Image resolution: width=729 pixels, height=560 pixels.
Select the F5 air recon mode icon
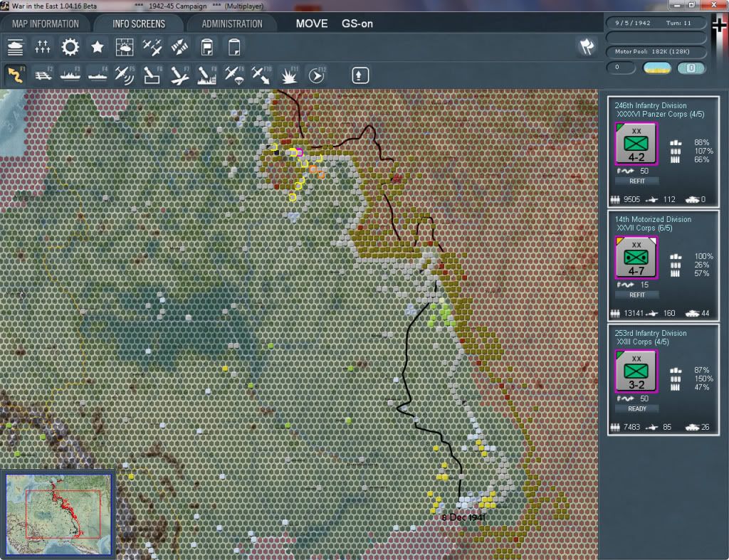tap(125, 75)
